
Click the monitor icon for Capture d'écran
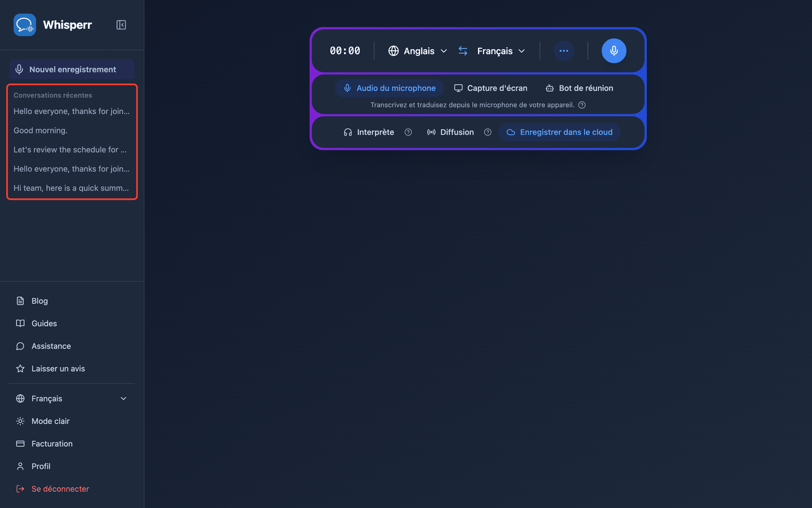[x=458, y=88]
